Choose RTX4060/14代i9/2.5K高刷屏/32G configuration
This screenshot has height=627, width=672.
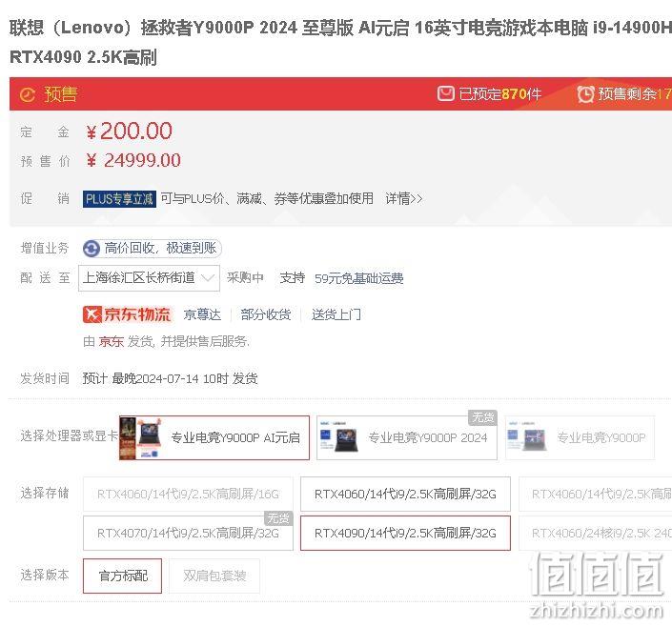point(405,494)
